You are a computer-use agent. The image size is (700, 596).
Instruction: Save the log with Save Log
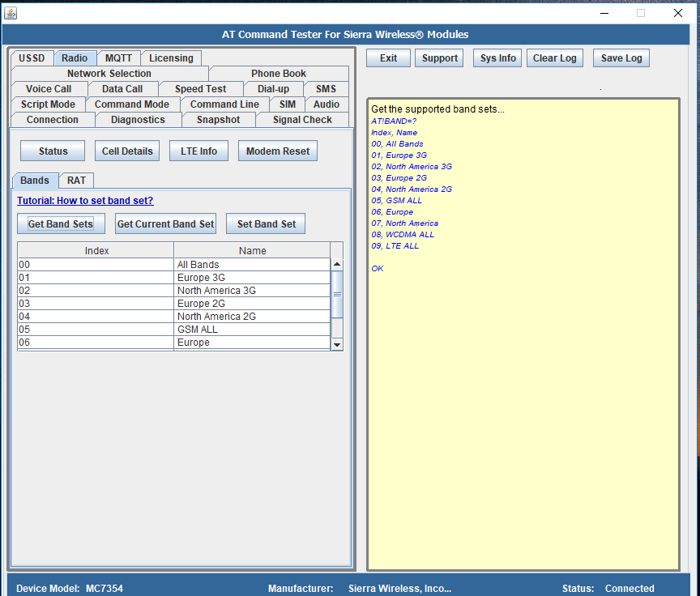coord(621,58)
